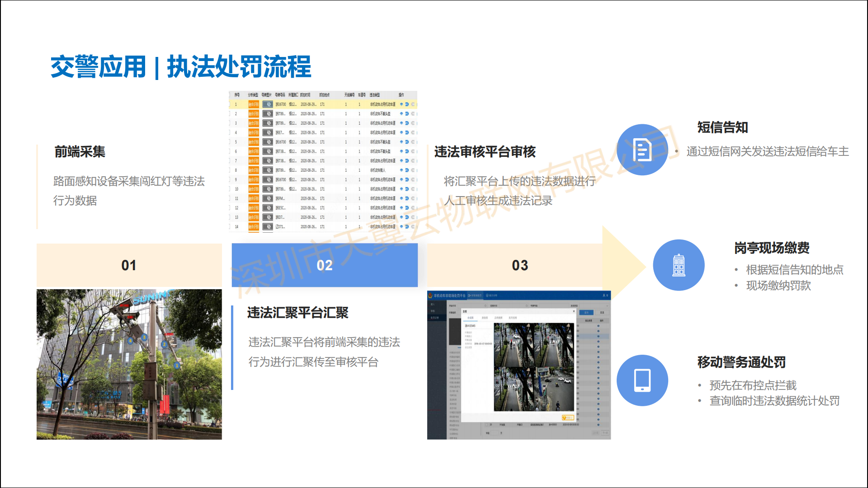868x488 pixels.
Task: Click the bullet 通过短信网关发送违法短信给车主
Action: pyautogui.click(x=768, y=151)
